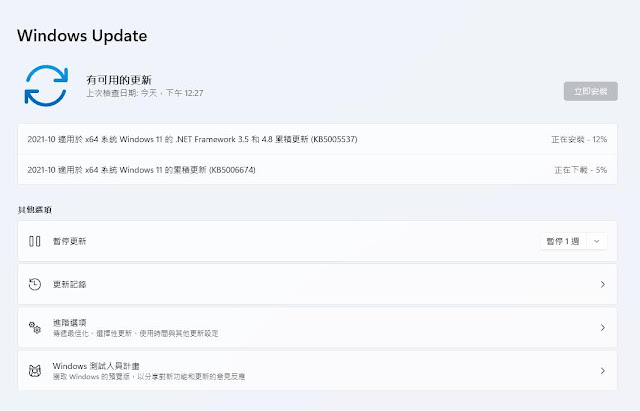Screen dimensions: 640x411
Task: Click the 立即安裝 install now button
Action: pyautogui.click(x=591, y=91)
